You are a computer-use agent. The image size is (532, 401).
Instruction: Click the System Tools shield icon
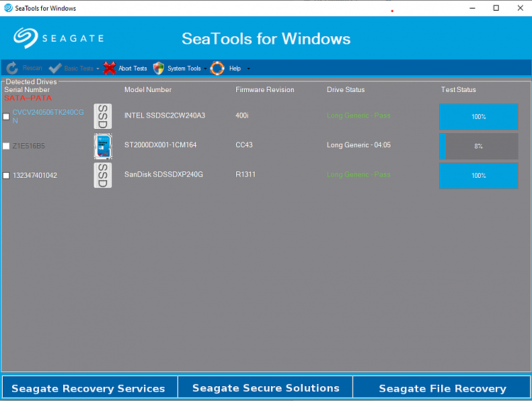158,68
